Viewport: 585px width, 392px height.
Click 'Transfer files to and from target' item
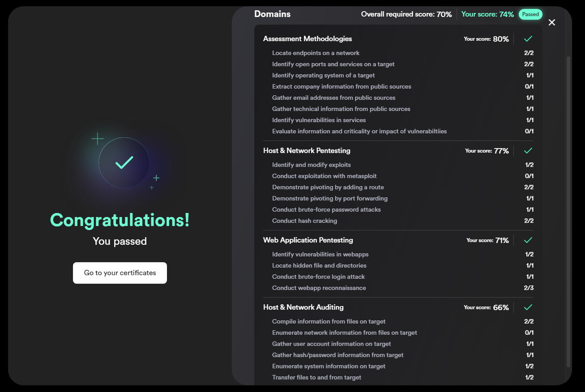coord(316,377)
